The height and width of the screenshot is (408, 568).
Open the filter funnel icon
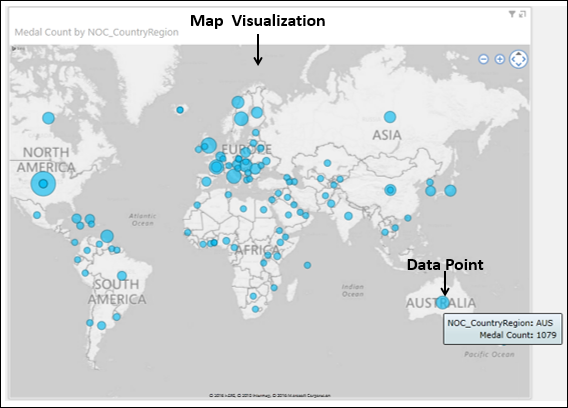[x=512, y=14]
